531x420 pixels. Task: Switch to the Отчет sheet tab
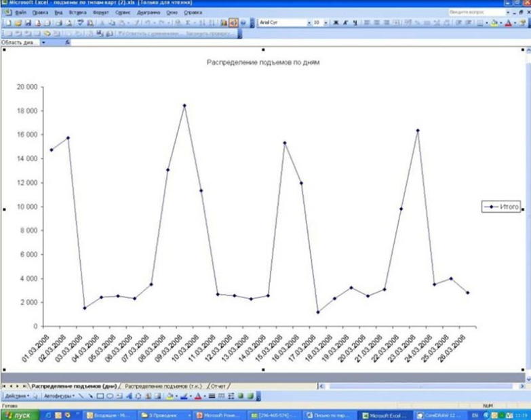(x=218, y=385)
